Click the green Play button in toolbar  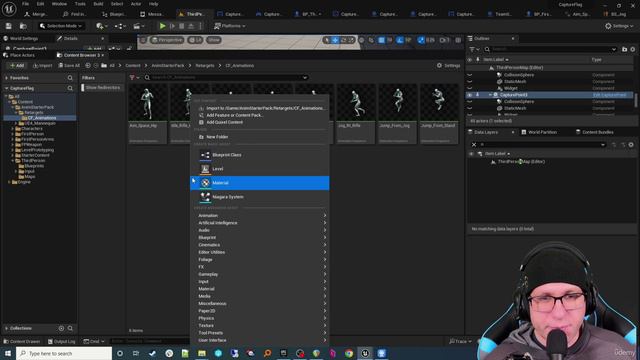[x=162, y=26]
